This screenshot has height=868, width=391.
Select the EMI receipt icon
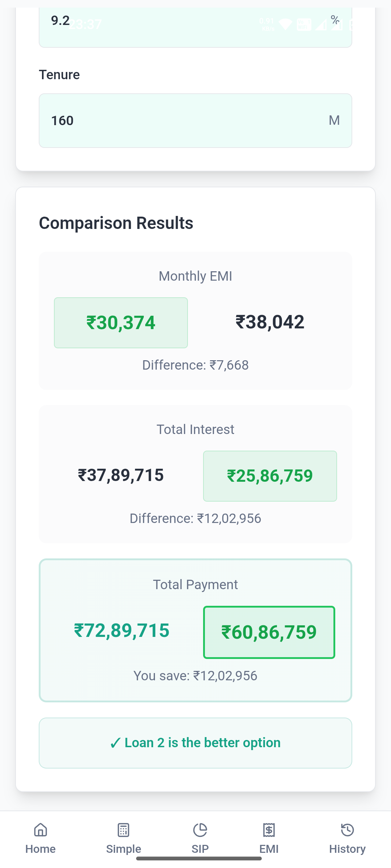[269, 830]
